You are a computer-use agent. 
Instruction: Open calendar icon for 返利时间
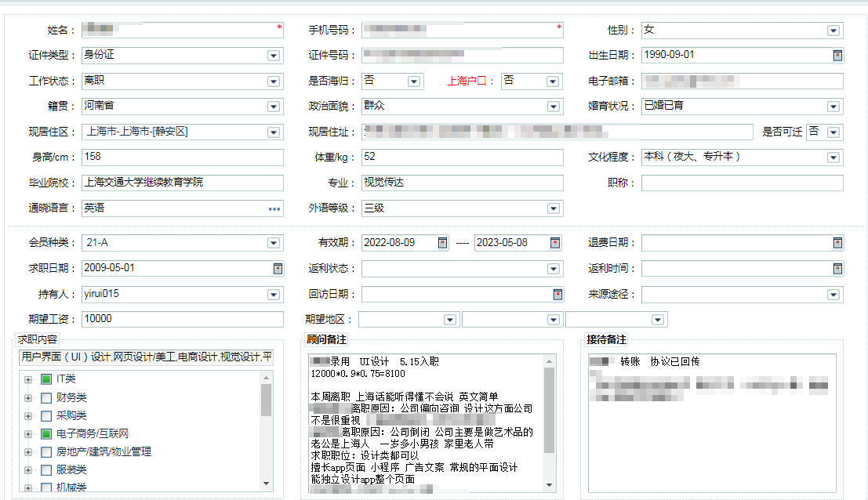point(837,268)
